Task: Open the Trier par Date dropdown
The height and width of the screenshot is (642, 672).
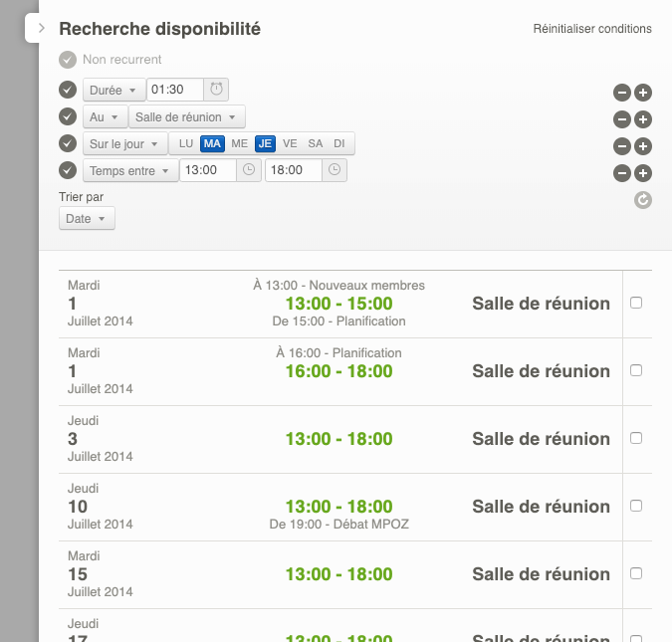Action: tap(87, 218)
